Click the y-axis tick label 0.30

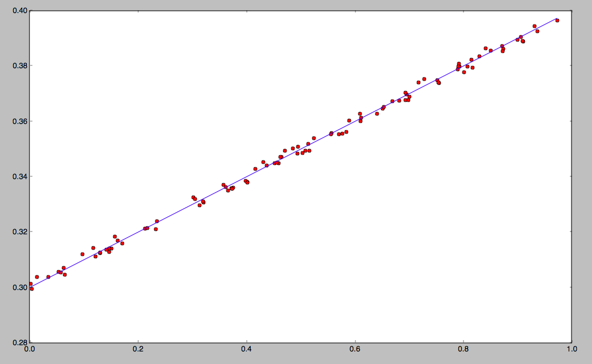[x=20, y=288]
